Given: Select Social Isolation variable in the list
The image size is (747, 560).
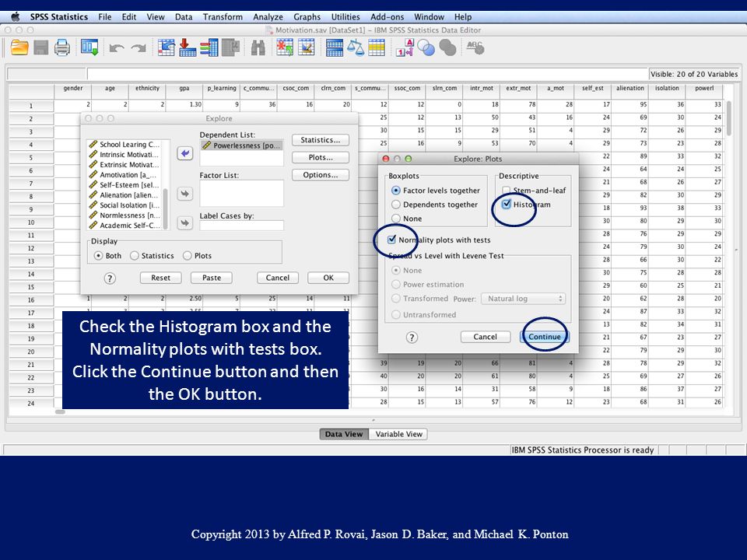Looking at the screenshot, I should click(x=124, y=205).
